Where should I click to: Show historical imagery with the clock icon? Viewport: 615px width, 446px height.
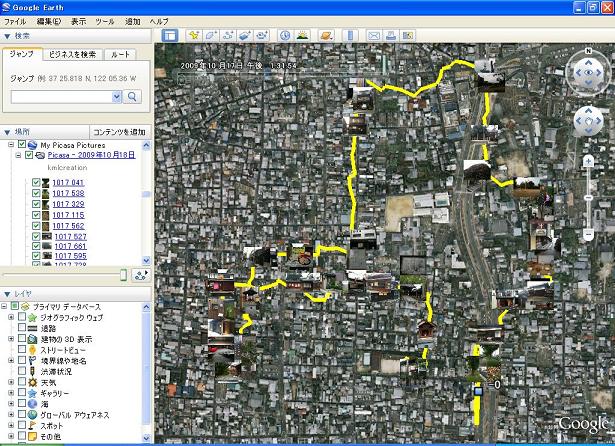(285, 36)
